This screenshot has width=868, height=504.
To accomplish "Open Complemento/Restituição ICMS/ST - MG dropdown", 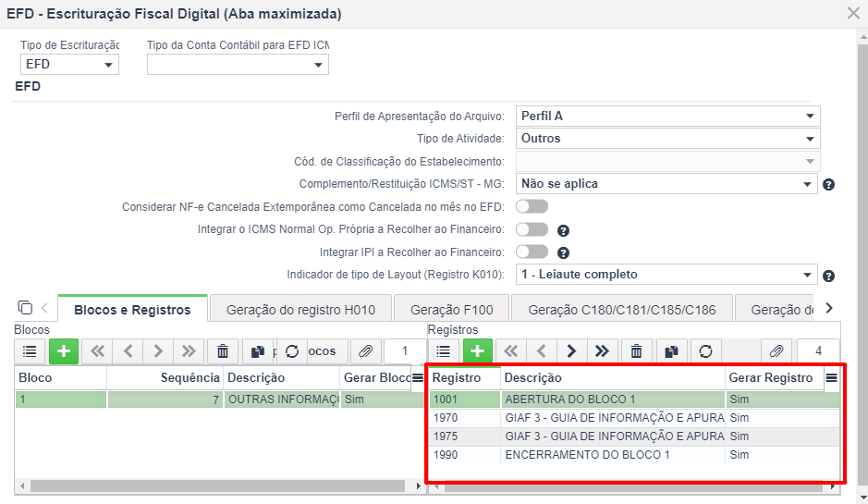I will 666,184.
